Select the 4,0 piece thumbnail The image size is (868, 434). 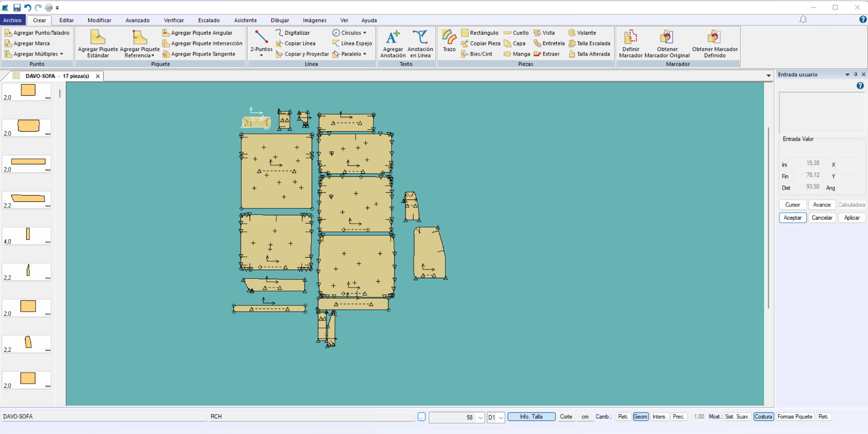pyautogui.click(x=27, y=236)
